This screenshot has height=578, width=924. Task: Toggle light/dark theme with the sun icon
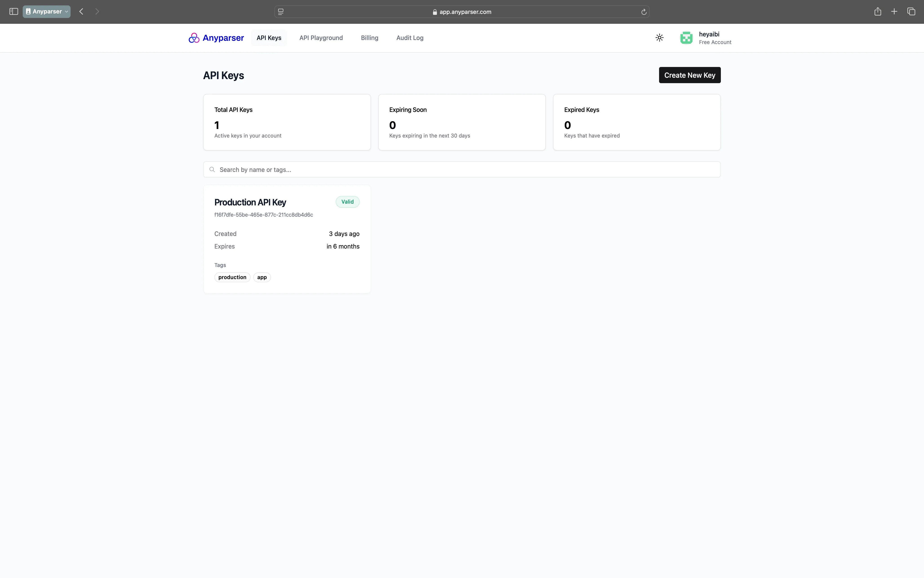(x=660, y=38)
